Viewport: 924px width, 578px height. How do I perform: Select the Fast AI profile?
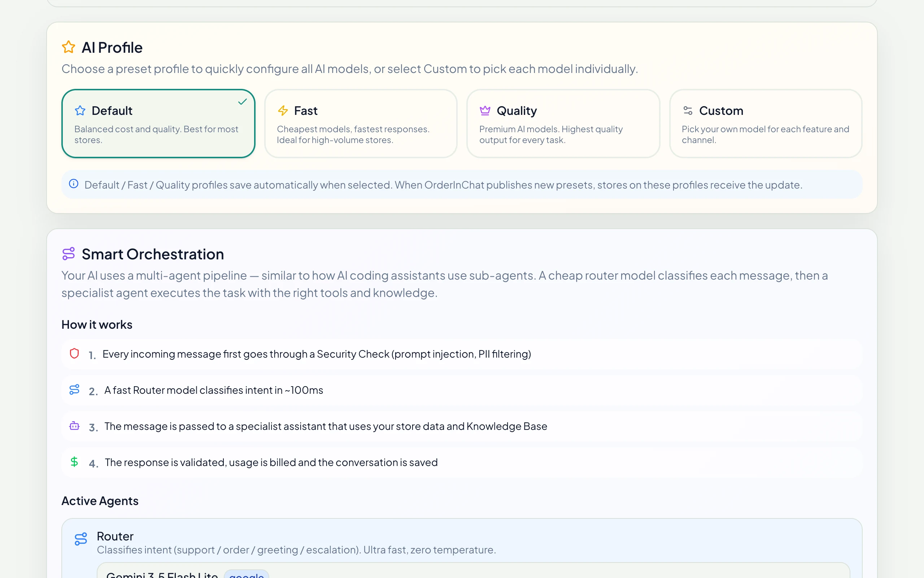click(361, 124)
